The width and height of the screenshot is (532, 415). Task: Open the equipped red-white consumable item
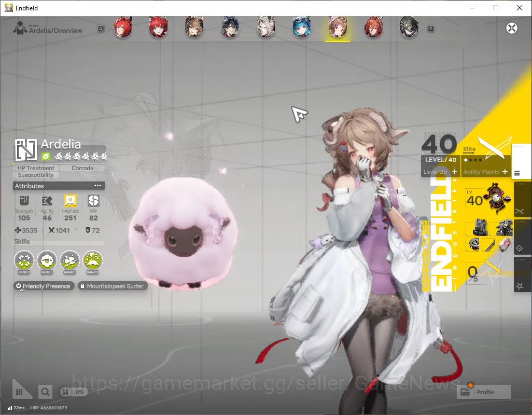coord(505,244)
